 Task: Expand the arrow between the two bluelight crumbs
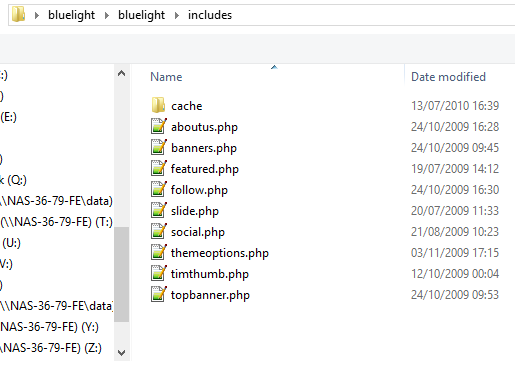click(107, 15)
